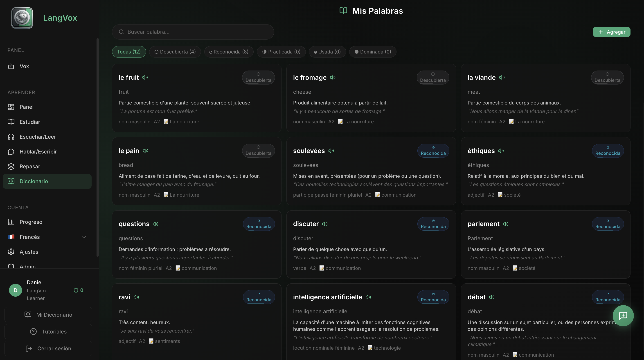Filter by Usada (0)
Screen dimensions: 644x360
[x=327, y=52]
